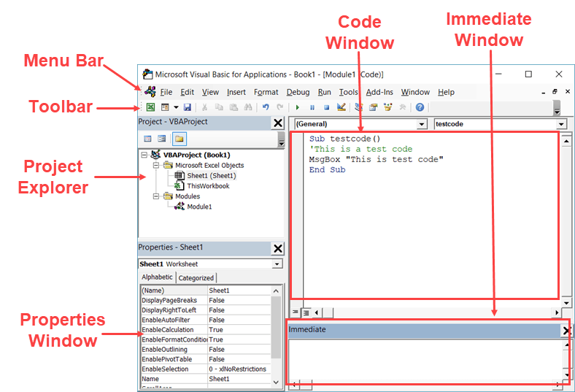Click the EnableCalculation property value cell
The width and height of the screenshot is (575, 392).
point(238,330)
